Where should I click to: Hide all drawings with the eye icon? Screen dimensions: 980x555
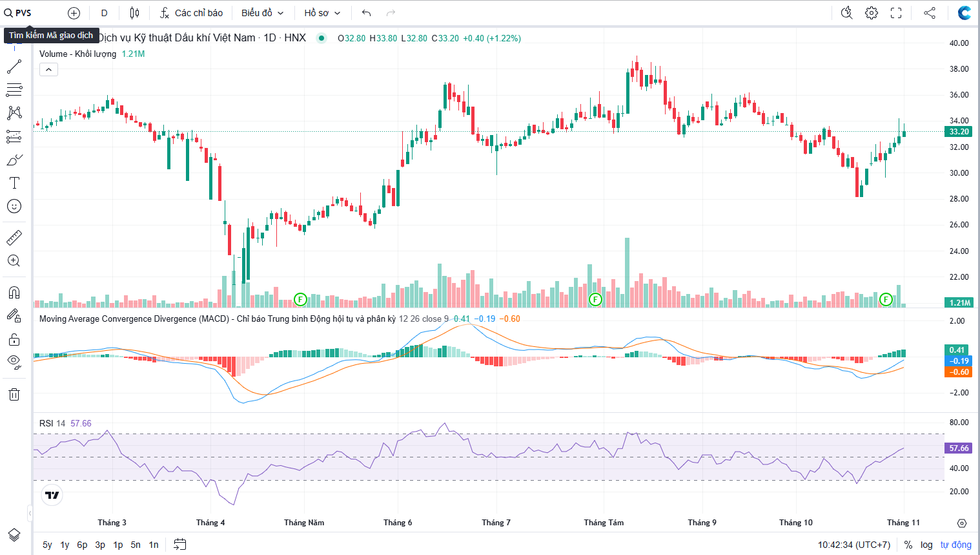(x=14, y=361)
